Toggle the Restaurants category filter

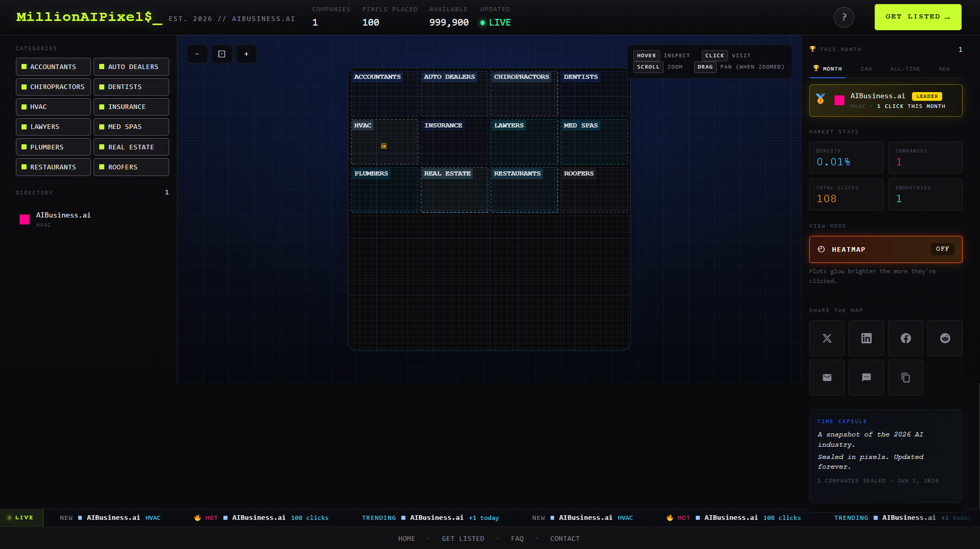coord(53,167)
